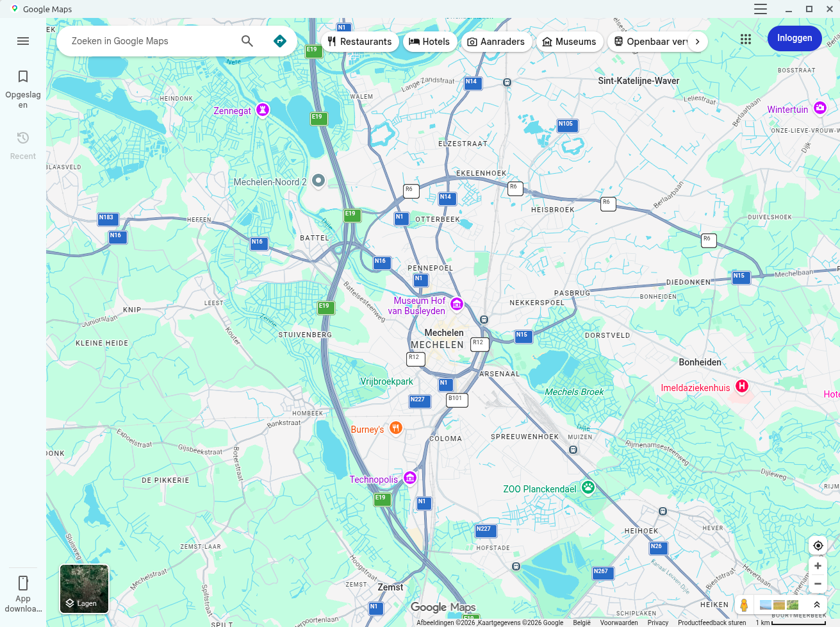Screen dimensions: 840x627
Task: Open the window options menu in title bar
Action: pyautogui.click(x=761, y=9)
